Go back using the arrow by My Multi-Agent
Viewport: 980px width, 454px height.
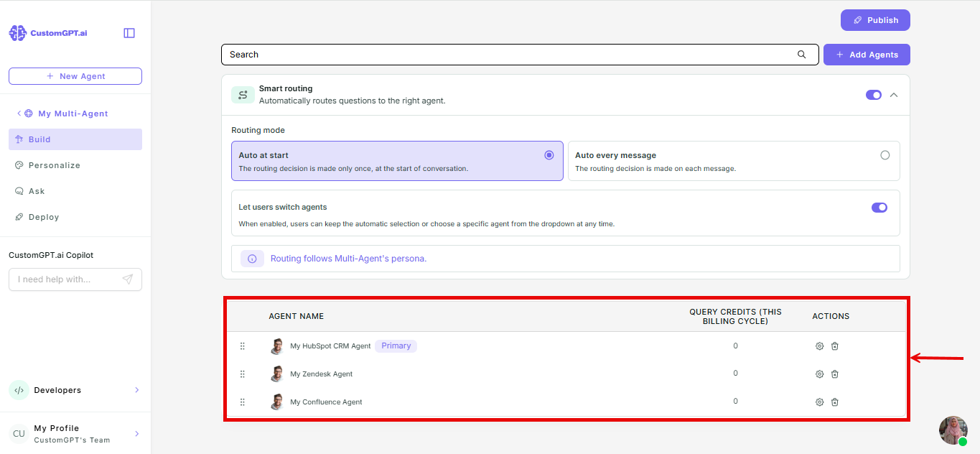[19, 114]
